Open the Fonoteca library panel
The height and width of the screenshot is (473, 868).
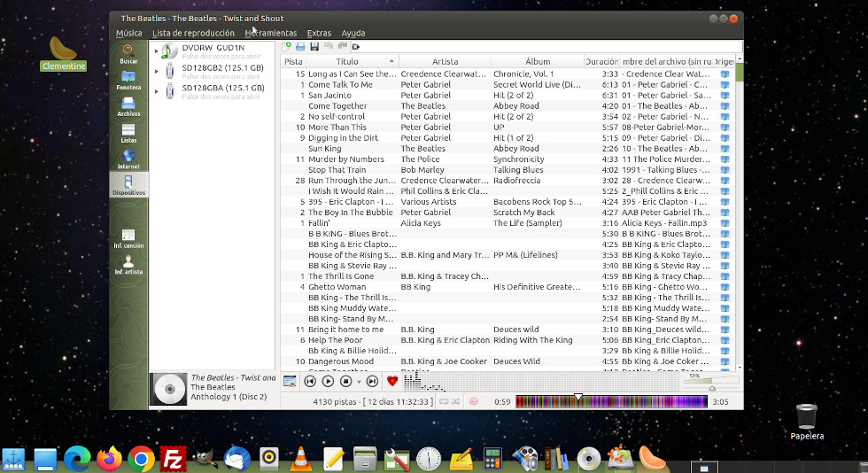point(128,80)
